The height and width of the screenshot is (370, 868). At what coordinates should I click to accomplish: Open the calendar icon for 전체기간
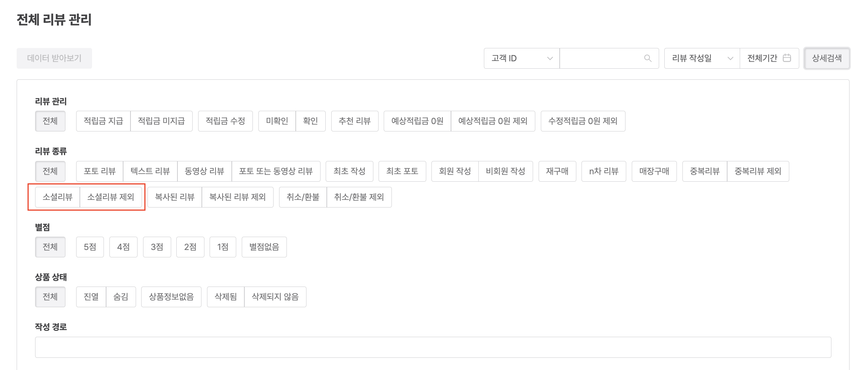click(787, 58)
